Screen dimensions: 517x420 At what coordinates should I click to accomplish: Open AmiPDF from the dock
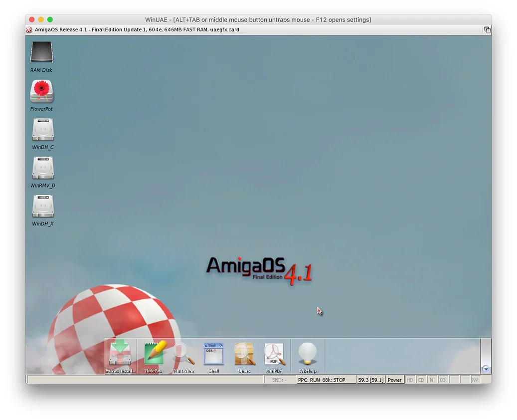(x=274, y=354)
